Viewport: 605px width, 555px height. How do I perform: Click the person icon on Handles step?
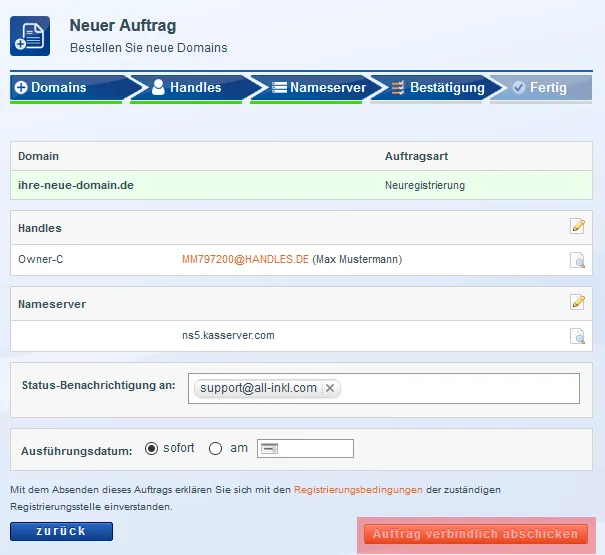pyautogui.click(x=158, y=87)
